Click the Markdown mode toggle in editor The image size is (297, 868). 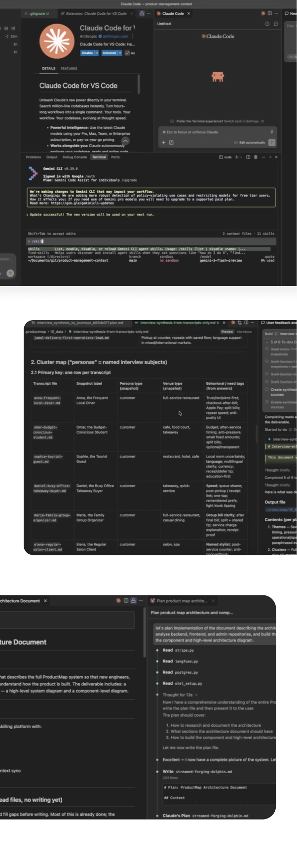(244, 331)
